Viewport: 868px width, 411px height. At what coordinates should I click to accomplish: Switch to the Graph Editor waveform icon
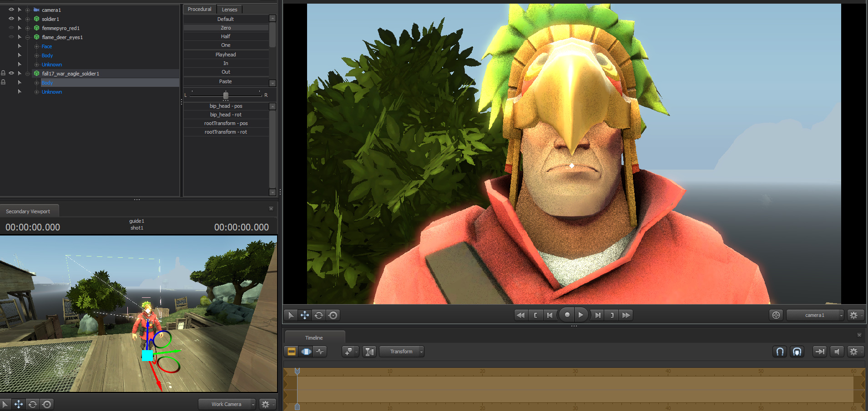[320, 351]
